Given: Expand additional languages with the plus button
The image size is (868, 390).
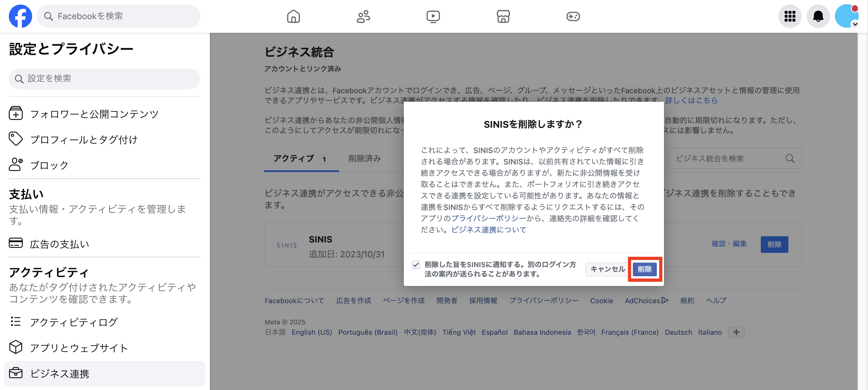Looking at the screenshot, I should tap(736, 332).
